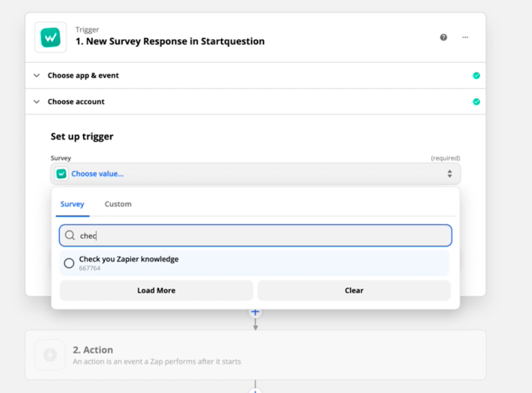Open the three-dot more options menu
The width and height of the screenshot is (532, 393).
tap(465, 37)
